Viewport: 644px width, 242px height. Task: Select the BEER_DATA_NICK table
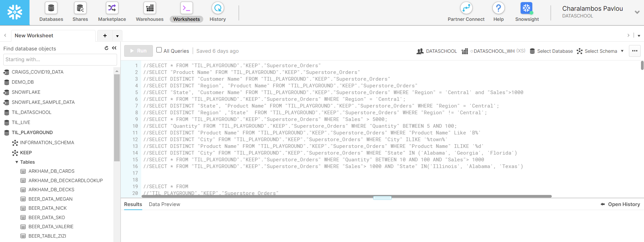coord(48,208)
